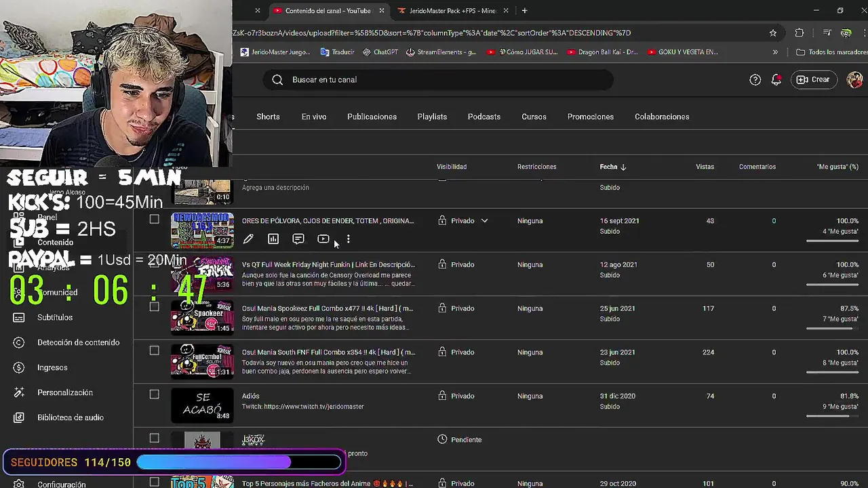Click the Ingresos dollar icon
Viewport: 868px width, 488px height.
19,367
